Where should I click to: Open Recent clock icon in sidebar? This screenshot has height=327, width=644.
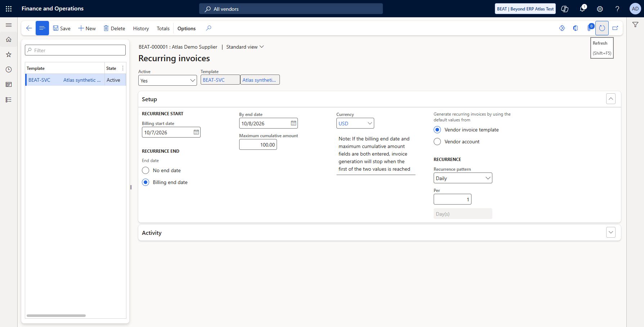pos(9,70)
